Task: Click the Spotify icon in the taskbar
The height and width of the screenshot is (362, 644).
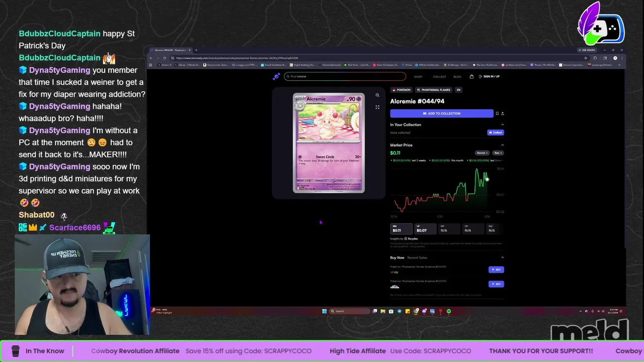Action: (x=449, y=311)
